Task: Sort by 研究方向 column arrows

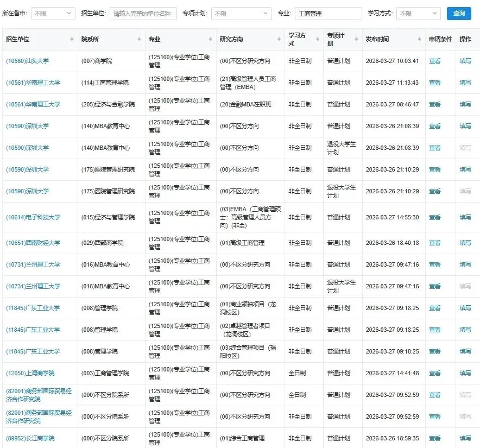Action: click(279, 39)
